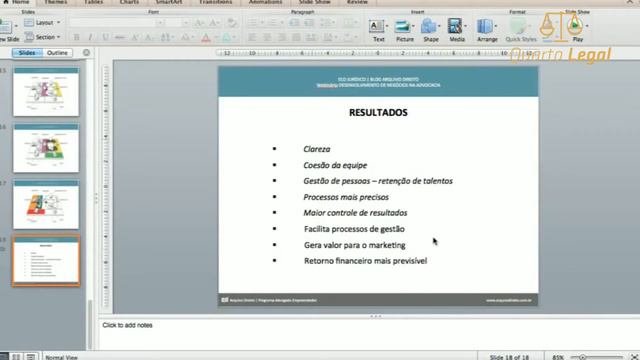Switch to the Slides pane tab

[27, 53]
